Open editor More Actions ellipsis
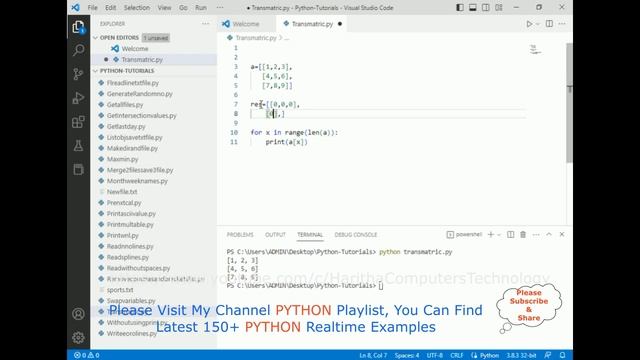 point(562,24)
